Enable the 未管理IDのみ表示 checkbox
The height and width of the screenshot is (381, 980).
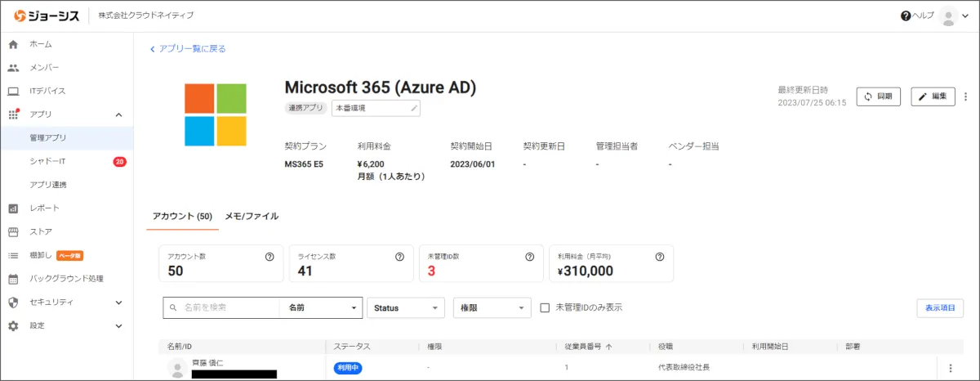coord(546,307)
